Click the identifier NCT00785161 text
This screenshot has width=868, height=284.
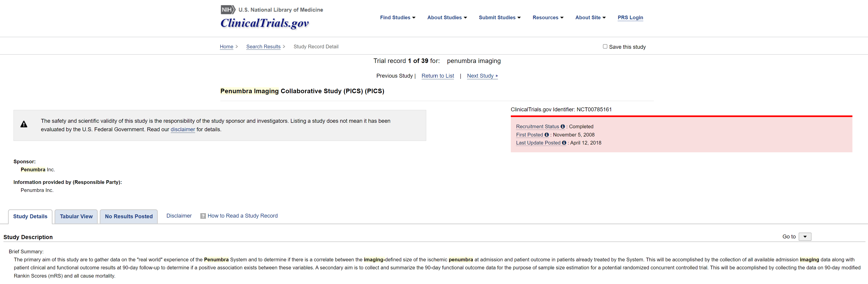(x=594, y=109)
